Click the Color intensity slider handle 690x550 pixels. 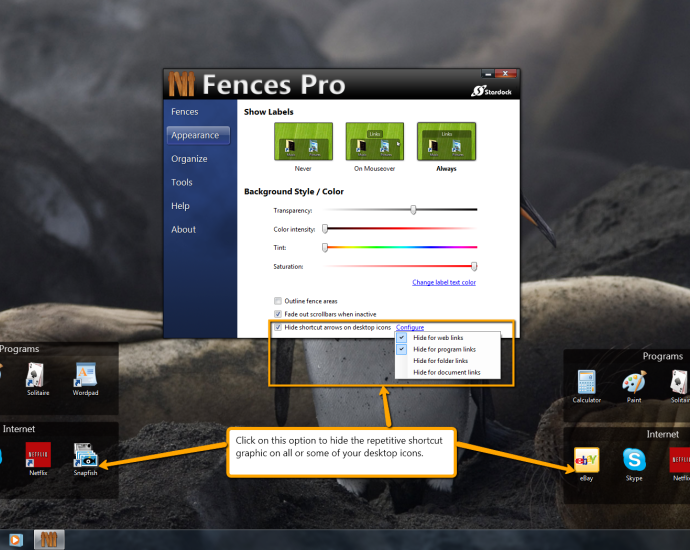(325, 228)
